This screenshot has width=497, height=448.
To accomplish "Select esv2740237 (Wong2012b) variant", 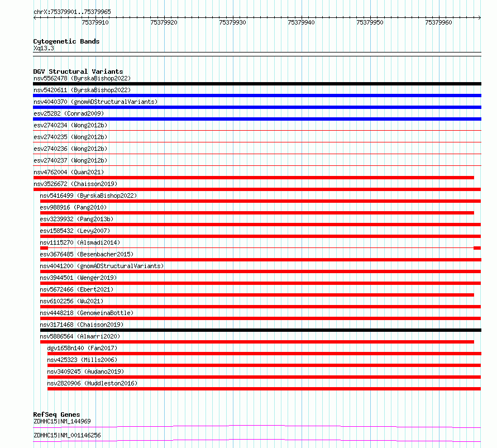I will coord(70,160).
